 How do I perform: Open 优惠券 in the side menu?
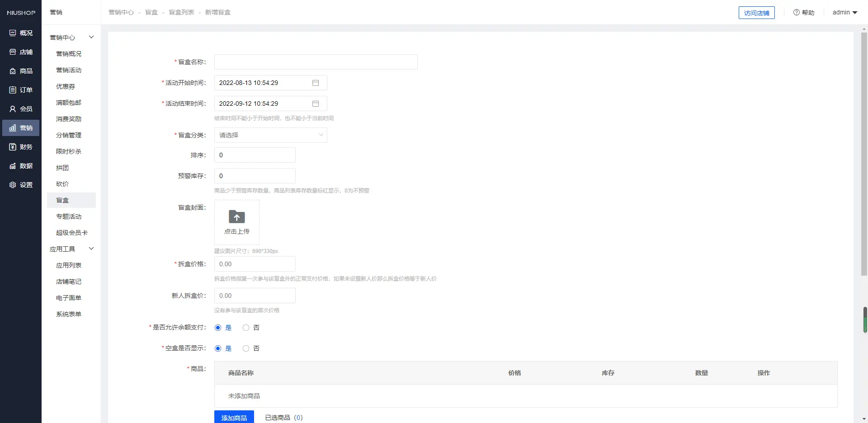(x=66, y=86)
